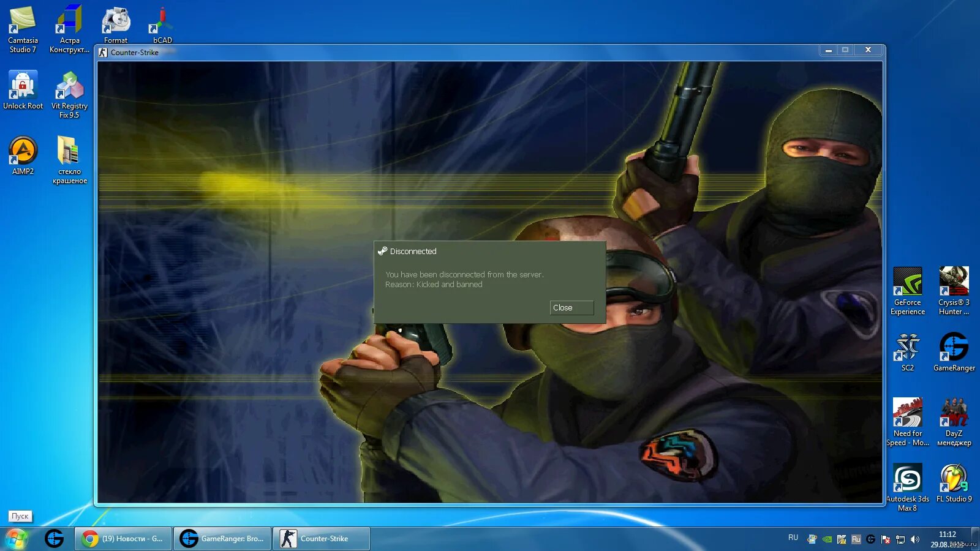Select the SC2 desktop shortcut
The height and width of the screenshot is (551, 980).
click(908, 353)
